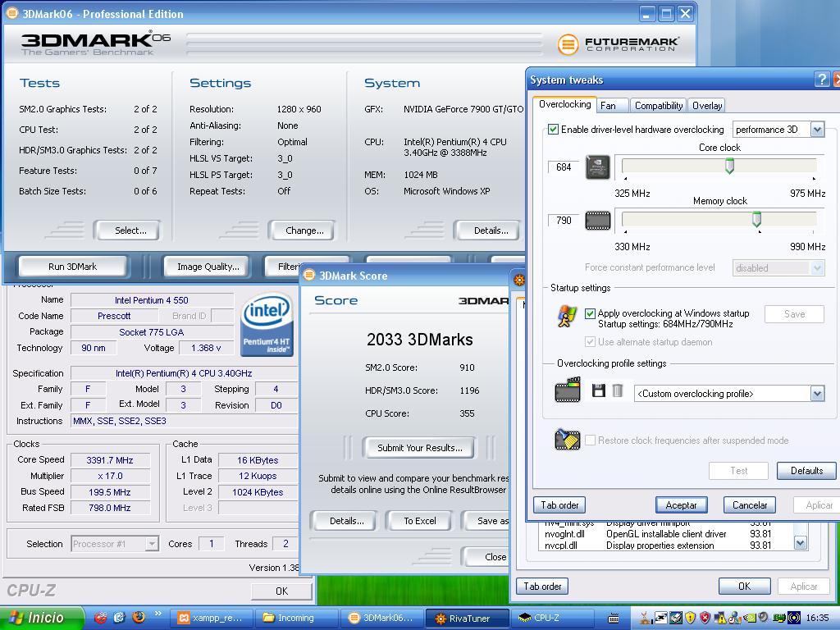Open the Compatibility tab
The height and width of the screenshot is (630, 840).
pyautogui.click(x=659, y=106)
